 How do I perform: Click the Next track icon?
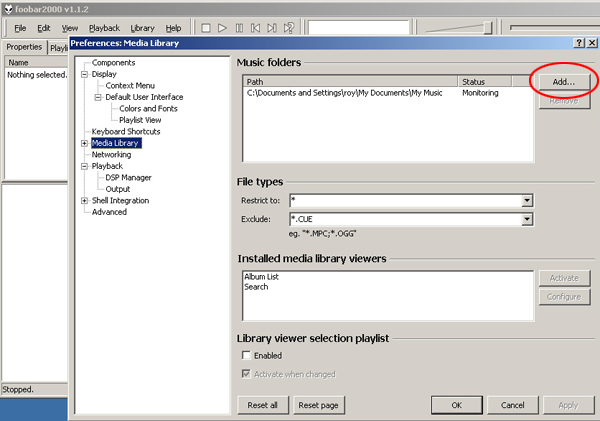[272, 28]
